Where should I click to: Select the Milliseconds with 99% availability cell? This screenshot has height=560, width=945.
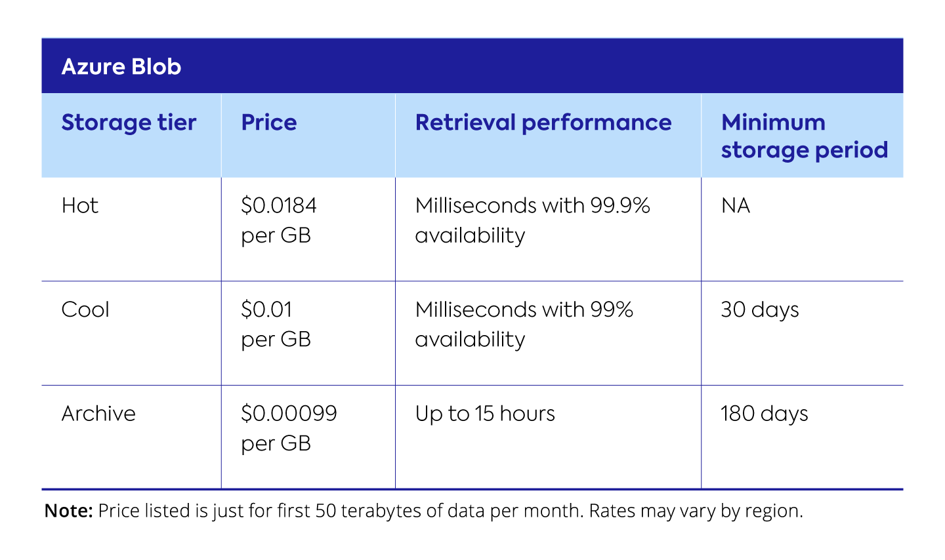point(524,324)
